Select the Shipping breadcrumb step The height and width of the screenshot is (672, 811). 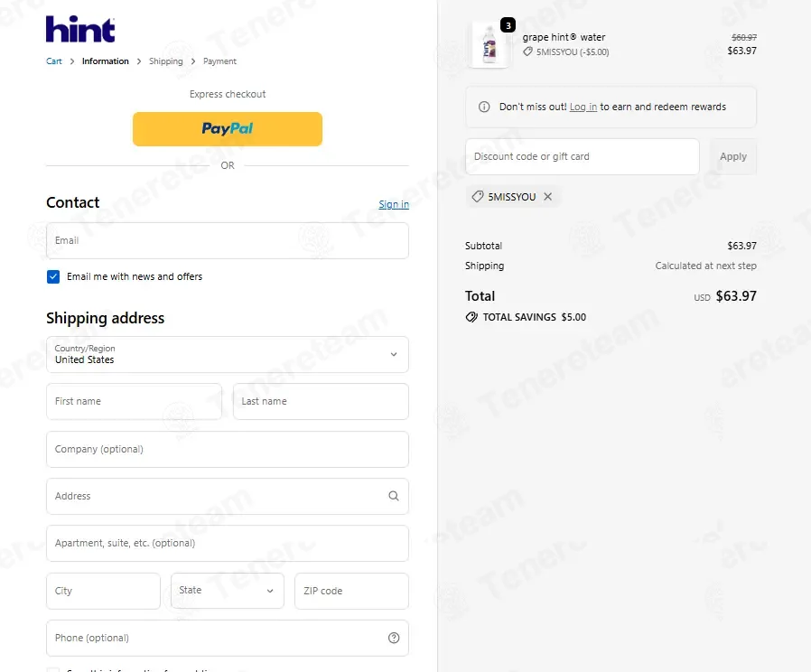point(166,61)
